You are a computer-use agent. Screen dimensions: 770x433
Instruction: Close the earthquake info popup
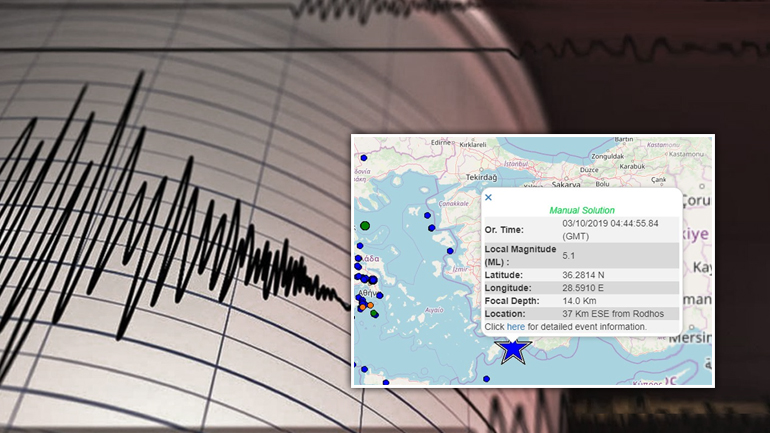pos(488,197)
